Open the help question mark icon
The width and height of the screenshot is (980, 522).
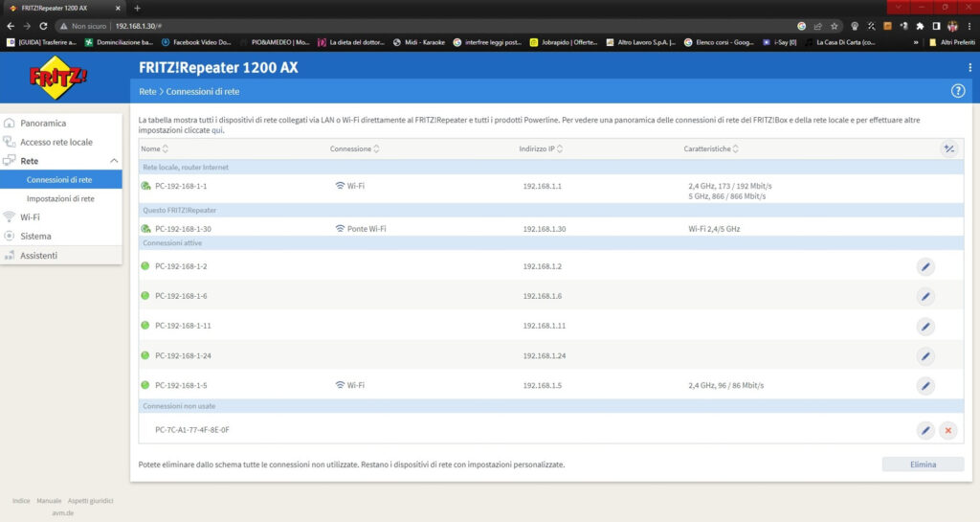pos(957,91)
